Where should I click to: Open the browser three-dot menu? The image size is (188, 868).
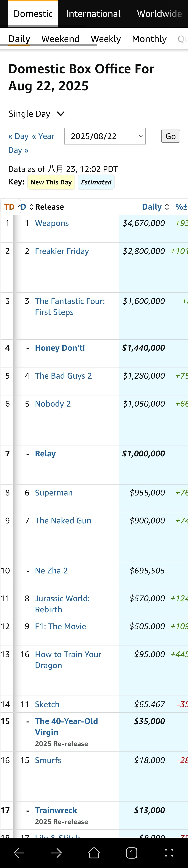pos(169,853)
